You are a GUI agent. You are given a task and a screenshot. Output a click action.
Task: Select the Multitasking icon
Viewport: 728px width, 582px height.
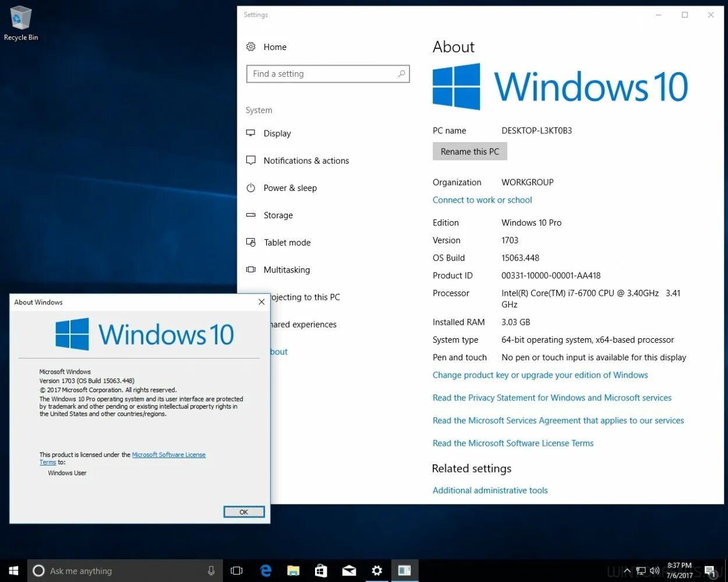pyautogui.click(x=251, y=269)
